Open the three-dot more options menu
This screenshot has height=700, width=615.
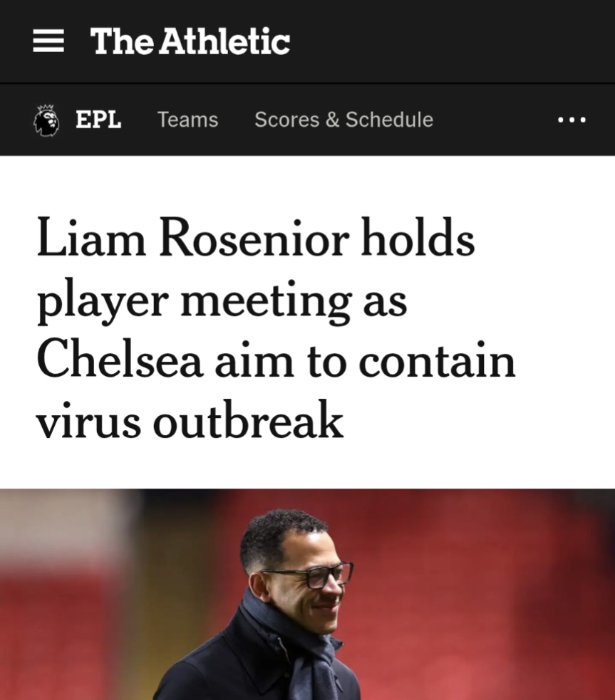[x=572, y=120]
